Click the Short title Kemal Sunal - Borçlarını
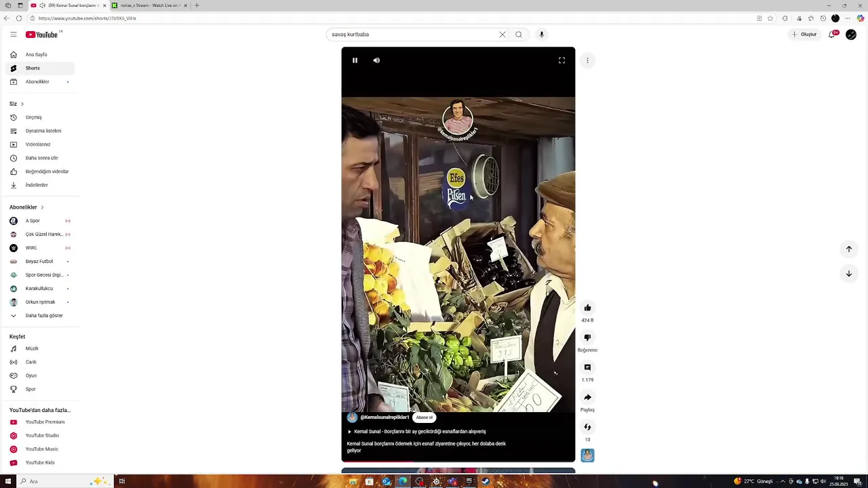Viewport: 868px width, 488px height. (x=420, y=432)
